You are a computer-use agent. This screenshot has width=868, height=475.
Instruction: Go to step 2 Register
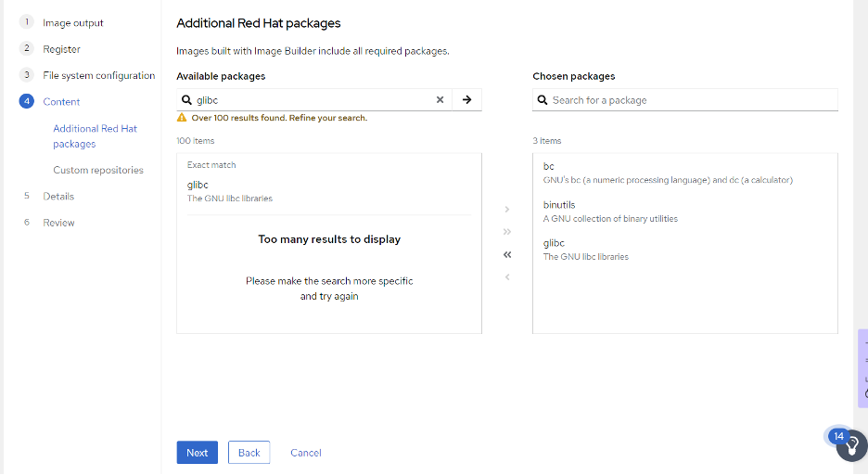pyautogui.click(x=61, y=49)
